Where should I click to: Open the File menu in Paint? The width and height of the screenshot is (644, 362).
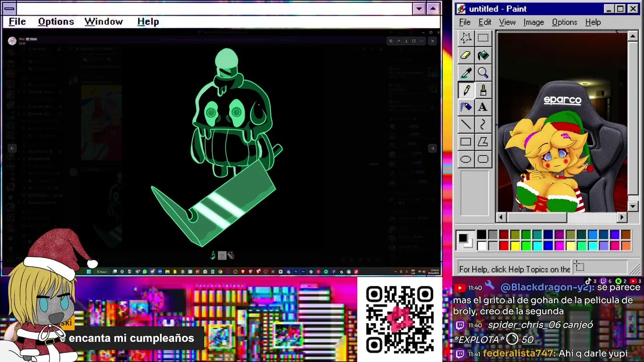465,22
